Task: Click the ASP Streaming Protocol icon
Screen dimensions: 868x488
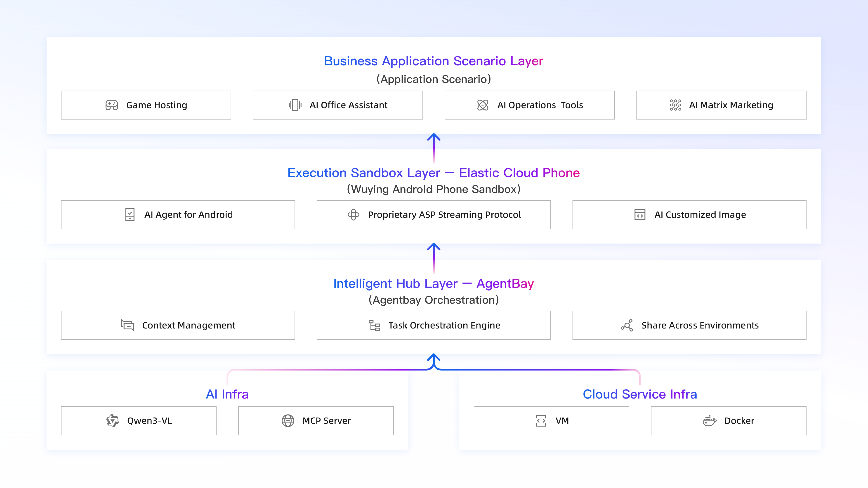Action: (x=353, y=215)
